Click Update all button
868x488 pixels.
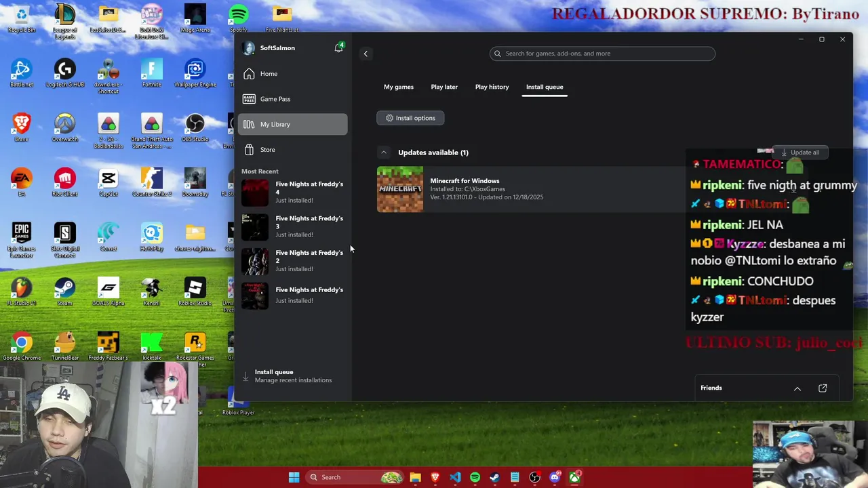[x=800, y=152]
